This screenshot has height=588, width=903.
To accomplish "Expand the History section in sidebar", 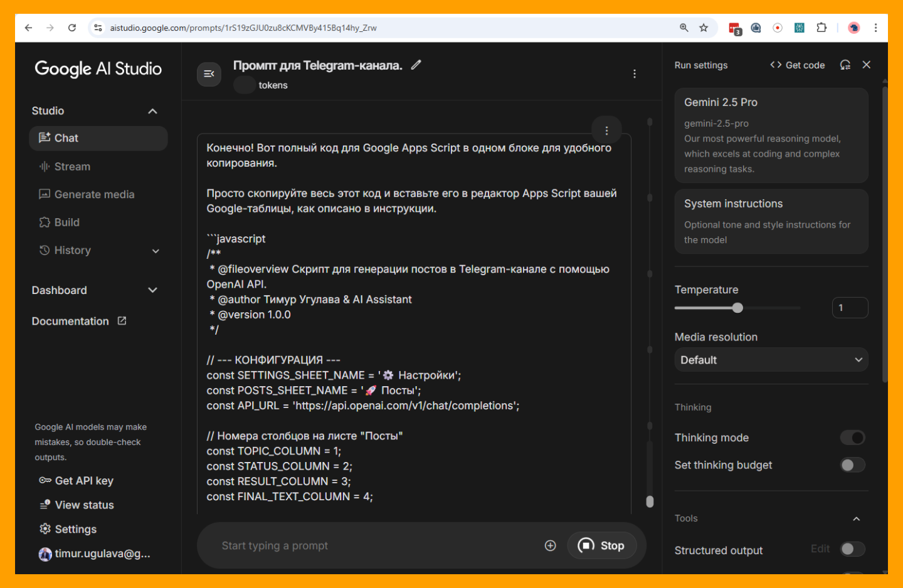I will [156, 251].
